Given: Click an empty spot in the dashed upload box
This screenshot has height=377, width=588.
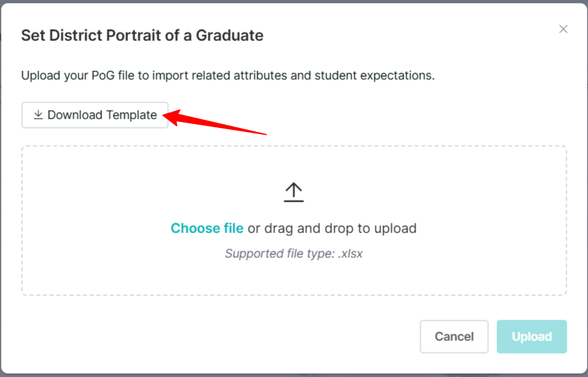Looking at the screenshot, I should coord(113,187).
